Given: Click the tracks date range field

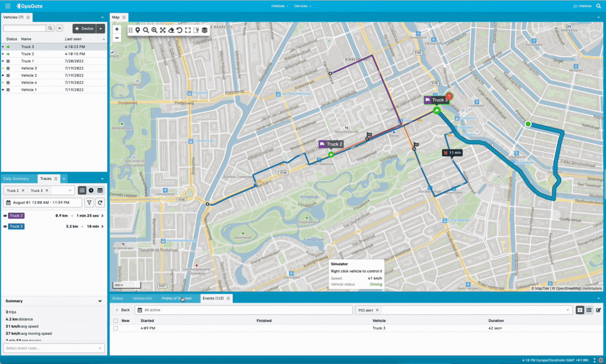Looking at the screenshot, I should click(43, 203).
